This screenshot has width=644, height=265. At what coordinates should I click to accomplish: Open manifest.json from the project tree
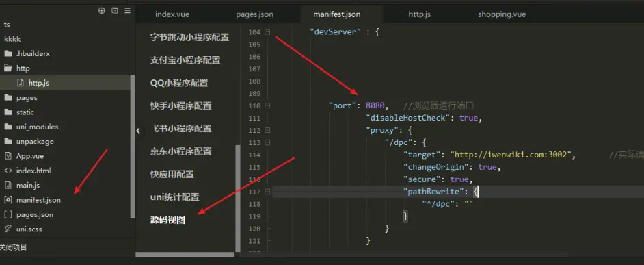tap(32, 200)
